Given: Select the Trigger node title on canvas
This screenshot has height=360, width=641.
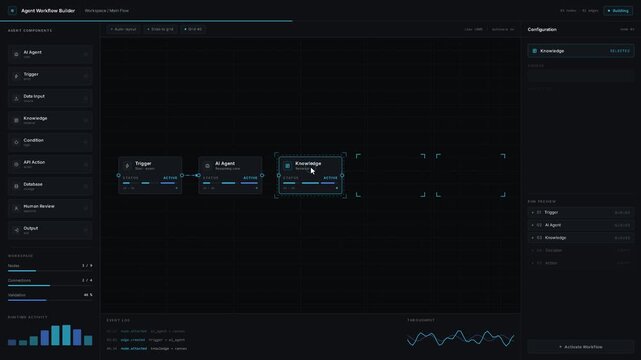Looking at the screenshot, I should click(143, 163).
